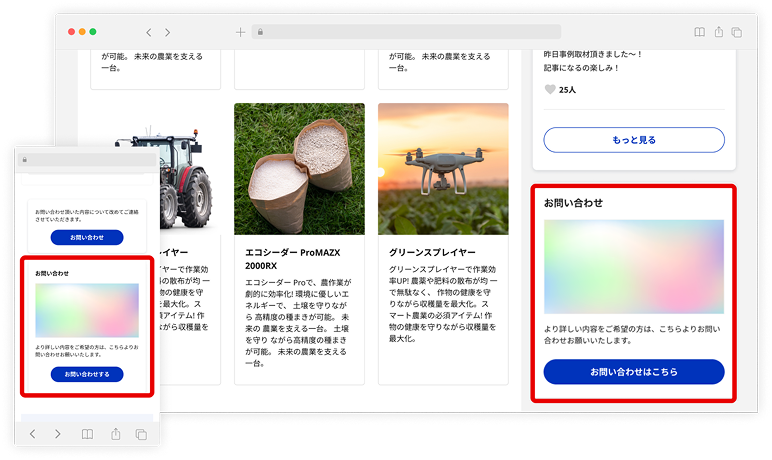Open a new tab with plus icon
This screenshot has height=460, width=772.
tap(240, 33)
